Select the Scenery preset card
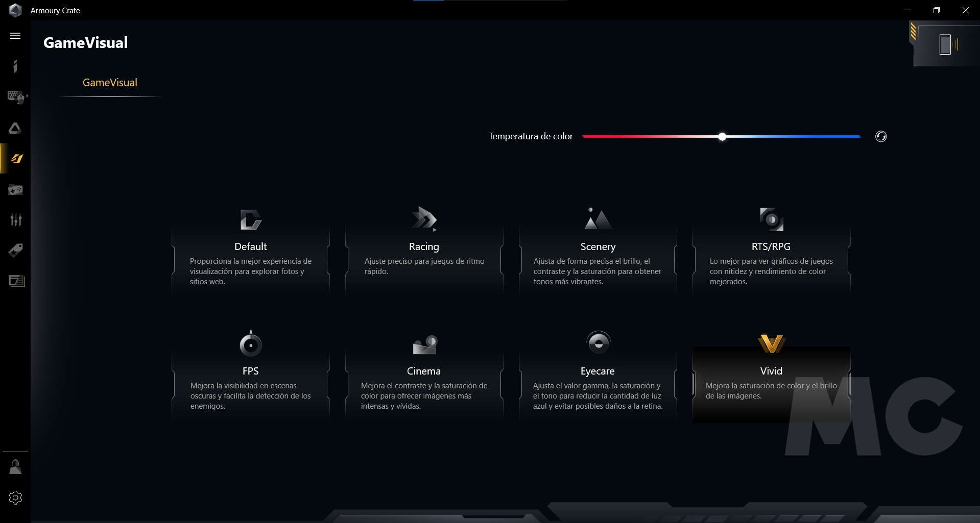 [x=597, y=247]
